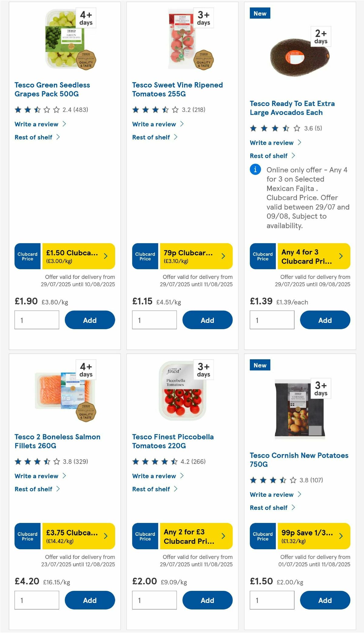364x633 pixels.
Task: Open Rest of shelf for Green Seedless Grapes
Action: [x=34, y=137]
